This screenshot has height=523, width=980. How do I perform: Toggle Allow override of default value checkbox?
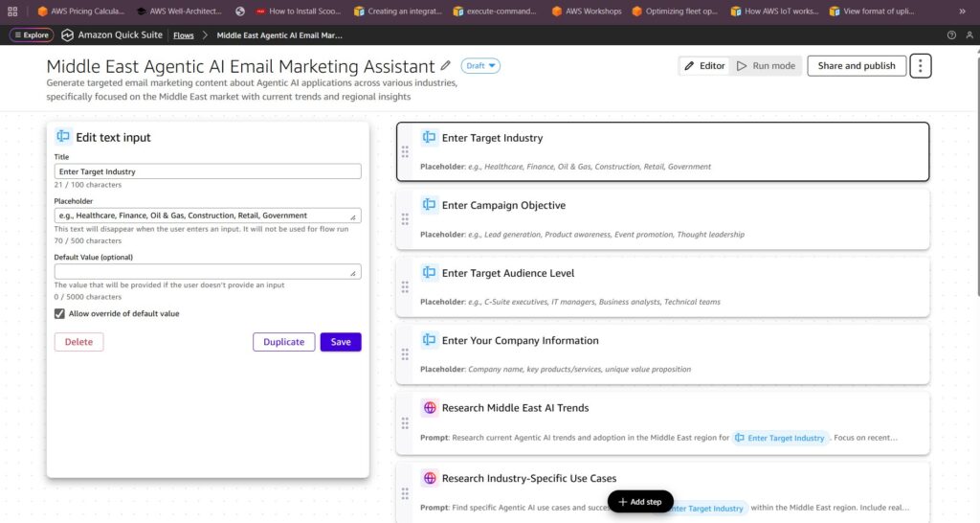coord(59,313)
